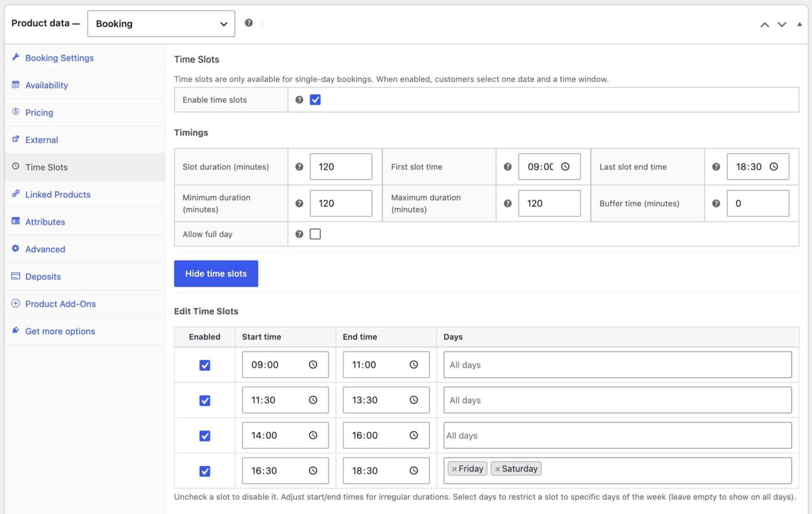Click the Deposits card icon
The image size is (812, 514).
point(16,276)
